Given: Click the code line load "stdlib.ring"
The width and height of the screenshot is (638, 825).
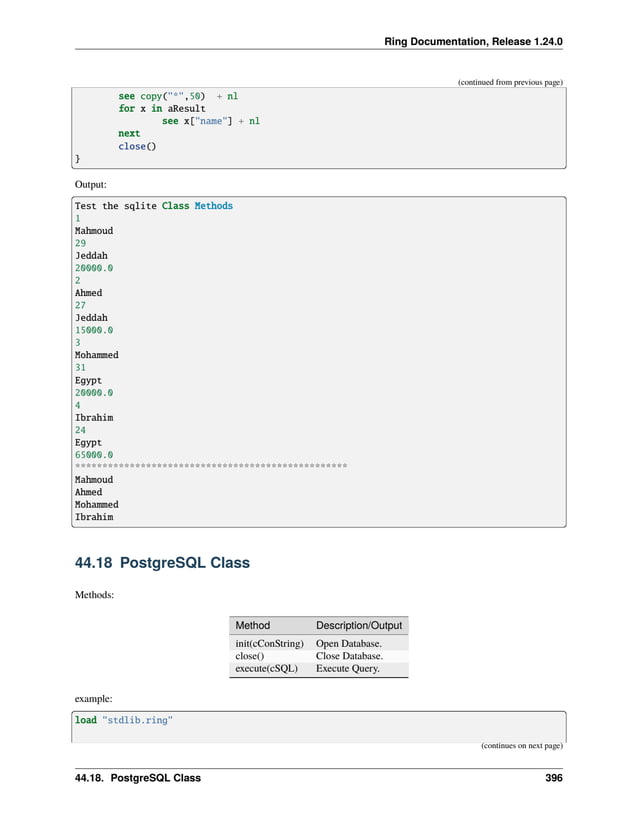Looking at the screenshot, I should [x=124, y=720].
